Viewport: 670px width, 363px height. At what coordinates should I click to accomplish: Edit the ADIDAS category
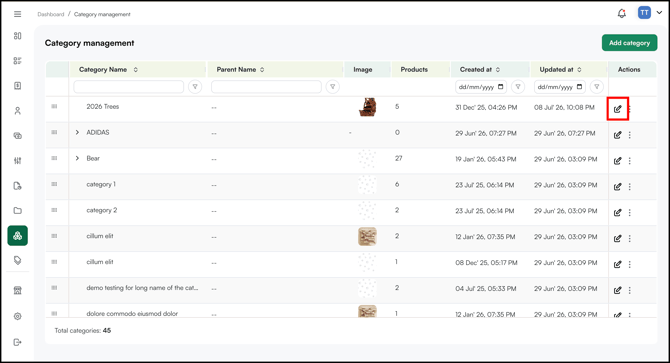coord(617,135)
